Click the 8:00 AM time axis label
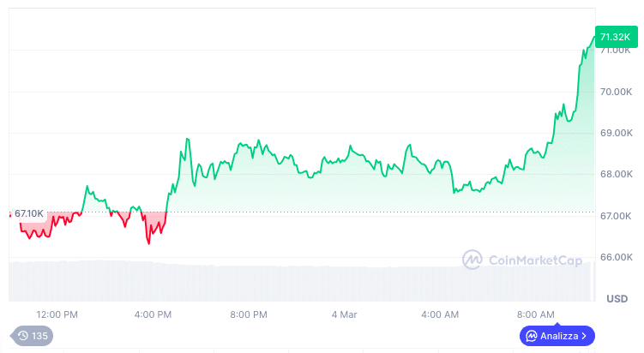The width and height of the screenshot is (644, 353). click(535, 314)
